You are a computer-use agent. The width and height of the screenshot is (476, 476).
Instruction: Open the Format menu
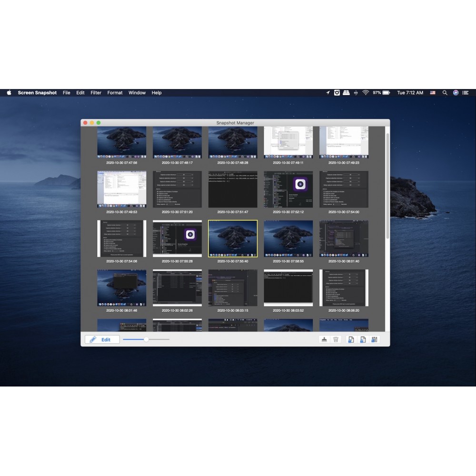pos(115,92)
